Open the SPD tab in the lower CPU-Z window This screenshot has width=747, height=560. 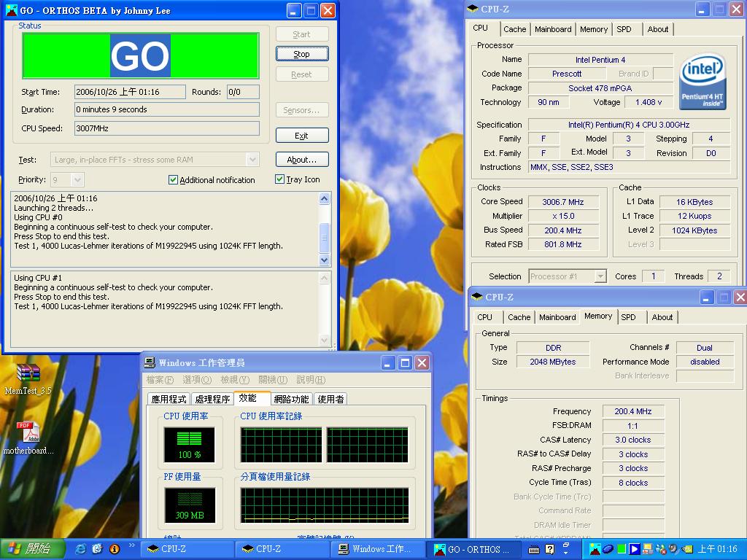click(x=628, y=317)
